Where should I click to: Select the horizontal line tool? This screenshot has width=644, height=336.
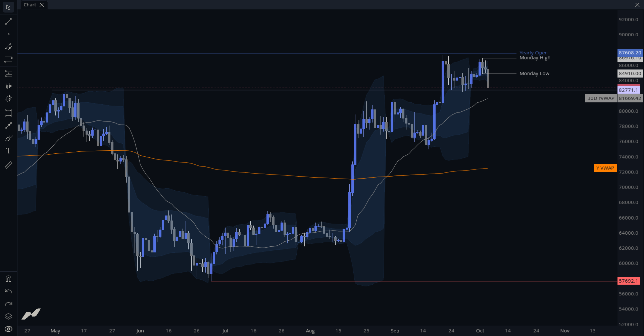8,34
